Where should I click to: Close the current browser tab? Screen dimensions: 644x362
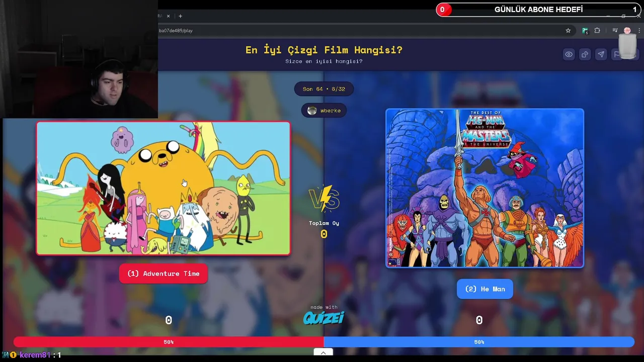[x=168, y=16]
